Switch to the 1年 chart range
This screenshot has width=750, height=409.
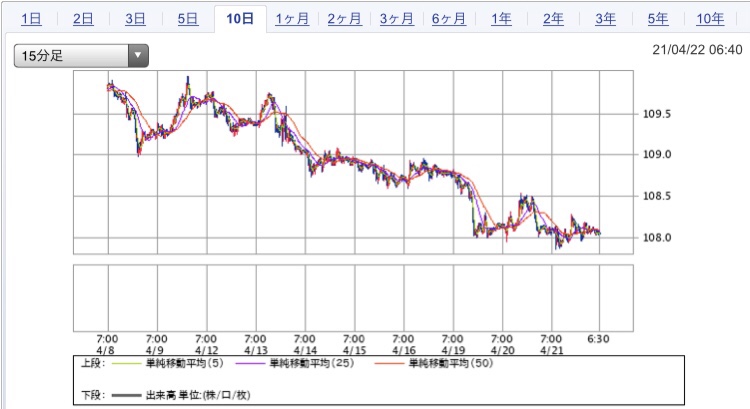tap(501, 19)
